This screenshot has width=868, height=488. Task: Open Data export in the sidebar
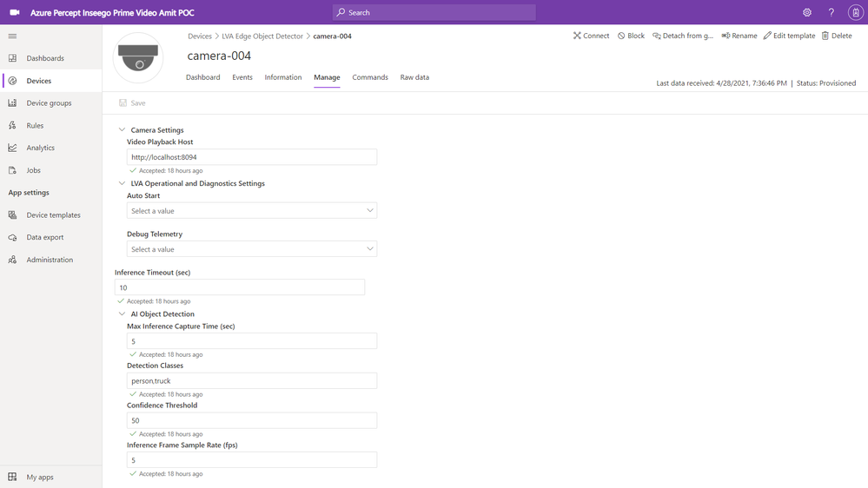tap(51, 237)
